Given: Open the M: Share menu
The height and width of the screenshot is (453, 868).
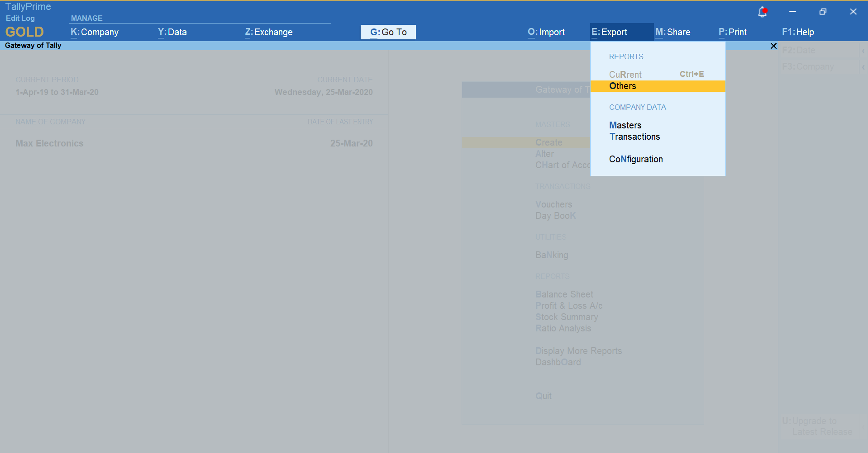Looking at the screenshot, I should point(673,32).
